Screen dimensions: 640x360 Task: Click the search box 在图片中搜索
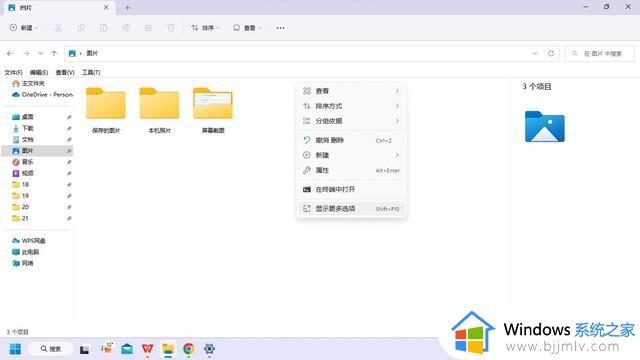[600, 53]
